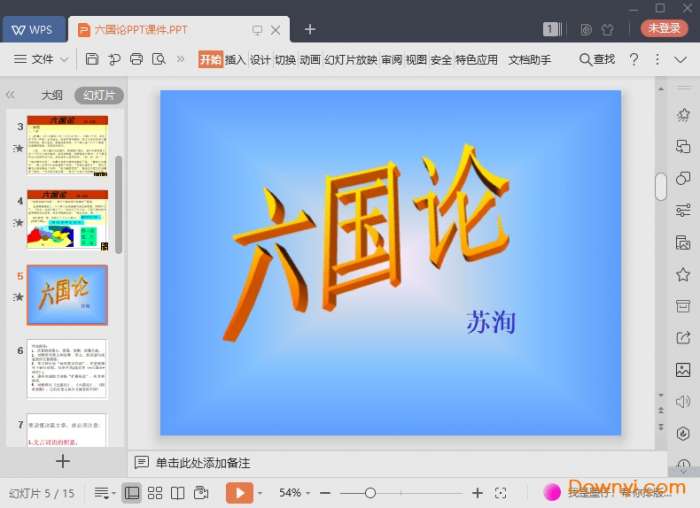The height and width of the screenshot is (508, 700).
Task: Start slideshow with the orange play button
Action: point(239,493)
